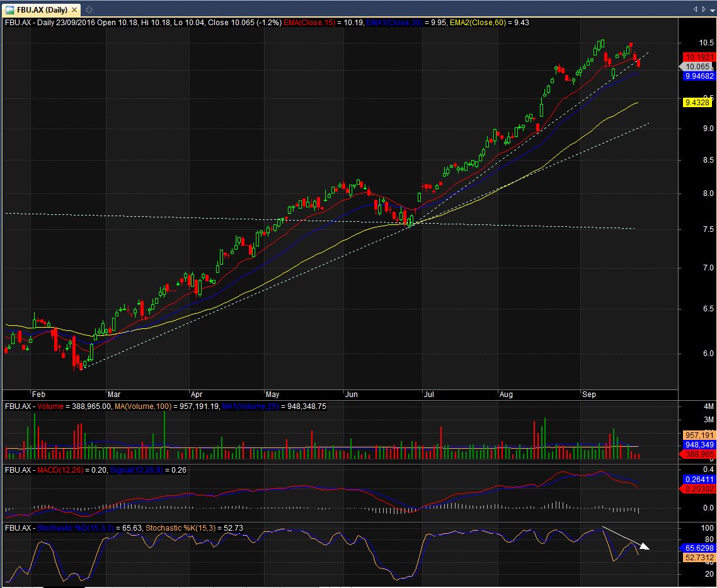Open a new chart tab with plus icon
Viewport: 717px width, 588px height.
[89, 9]
